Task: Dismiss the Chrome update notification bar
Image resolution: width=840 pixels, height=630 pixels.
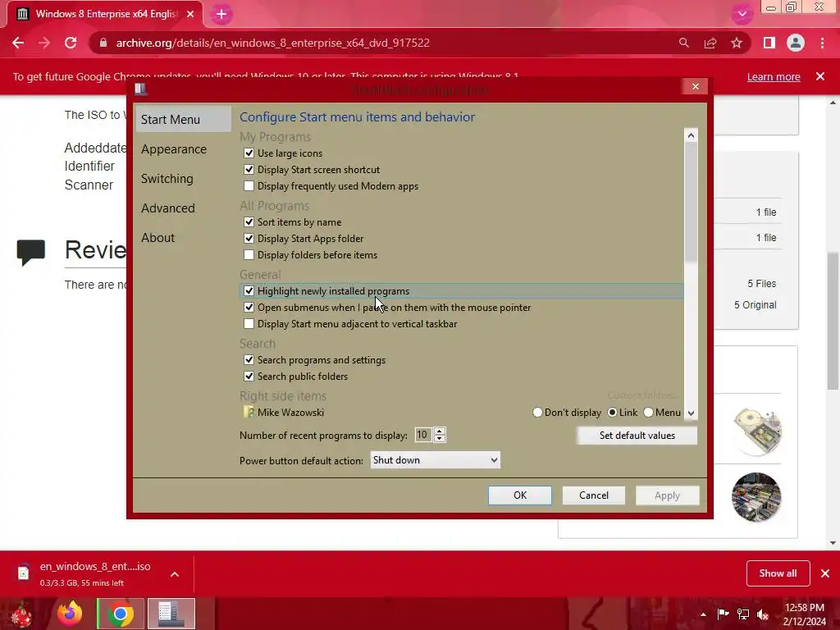Action: point(820,76)
